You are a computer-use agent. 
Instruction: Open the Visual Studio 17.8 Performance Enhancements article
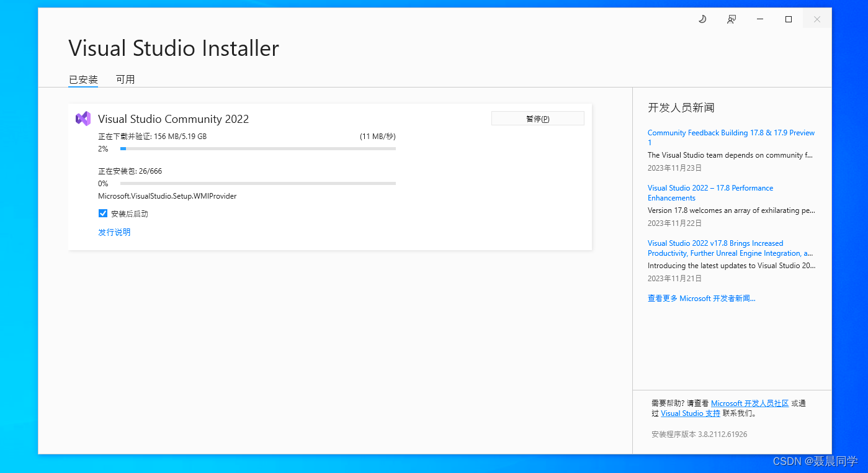tap(710, 192)
